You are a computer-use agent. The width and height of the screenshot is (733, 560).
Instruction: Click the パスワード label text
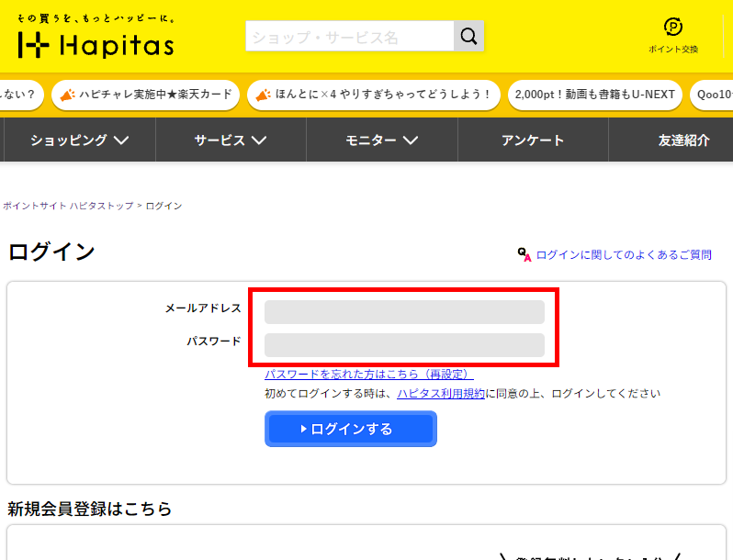(x=214, y=342)
